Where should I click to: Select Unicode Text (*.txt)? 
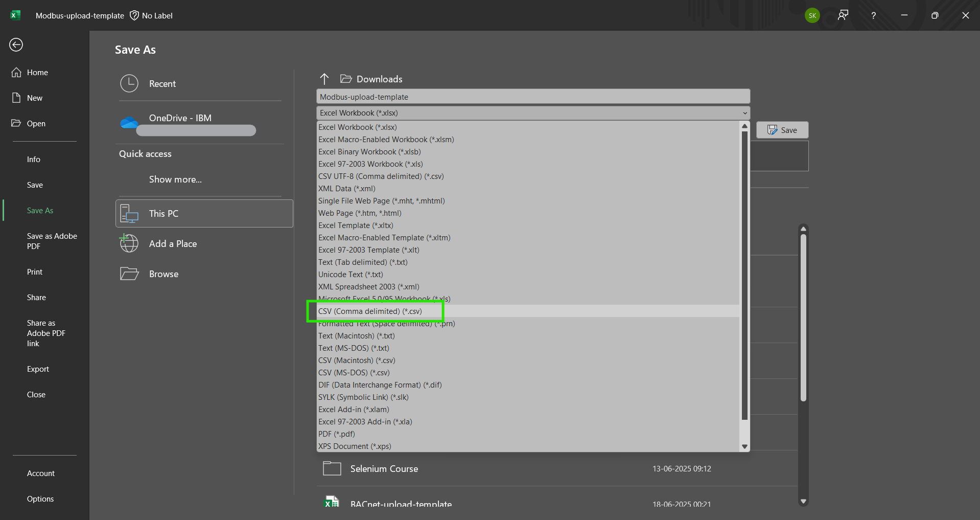pos(528,275)
